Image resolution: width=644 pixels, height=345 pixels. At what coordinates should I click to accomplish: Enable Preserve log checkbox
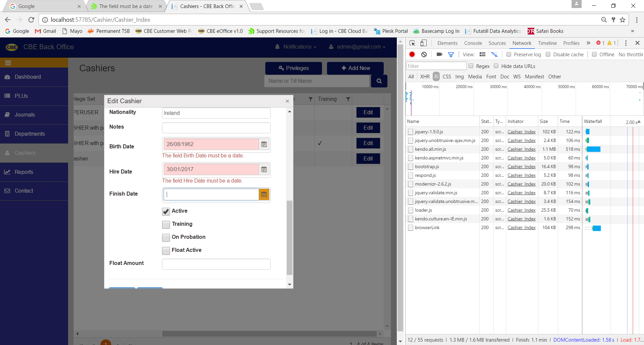pos(509,54)
